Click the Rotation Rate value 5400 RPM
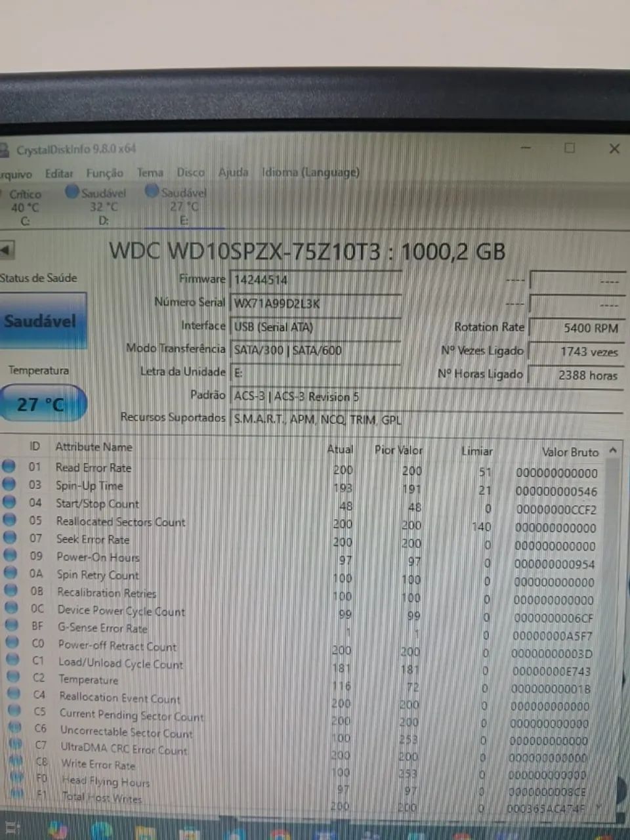Screen dimensions: 630x840 point(576,328)
